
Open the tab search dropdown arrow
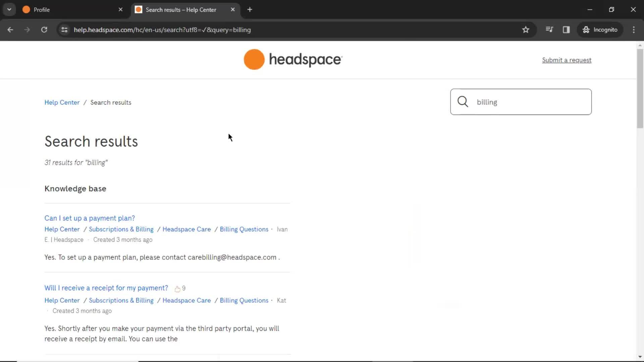coord(9,10)
